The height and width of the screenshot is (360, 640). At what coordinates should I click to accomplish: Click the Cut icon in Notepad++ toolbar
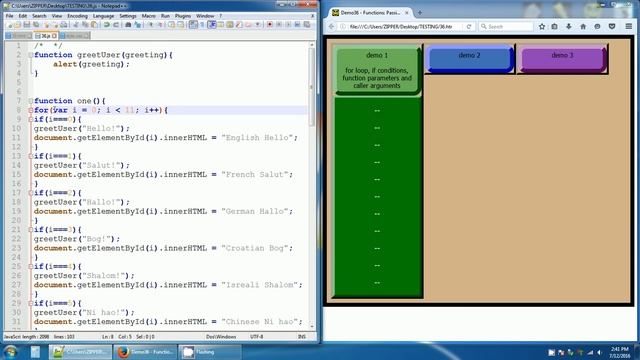pos(76,25)
